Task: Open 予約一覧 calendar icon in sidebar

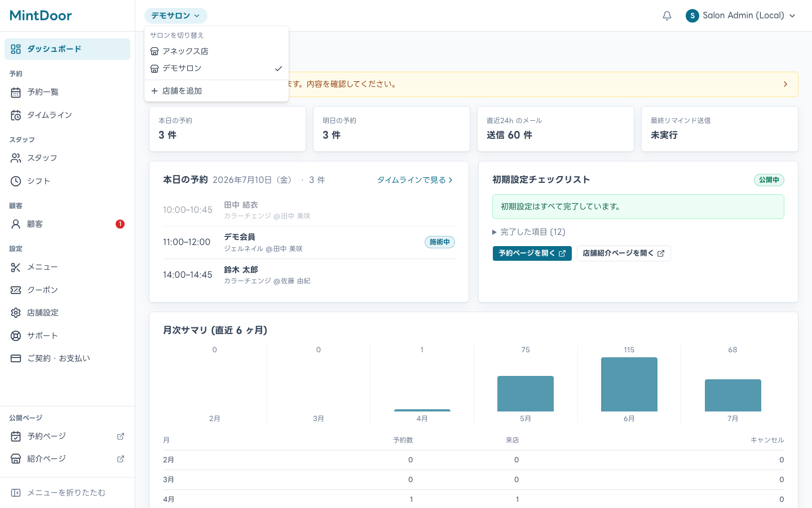Action: click(x=16, y=92)
